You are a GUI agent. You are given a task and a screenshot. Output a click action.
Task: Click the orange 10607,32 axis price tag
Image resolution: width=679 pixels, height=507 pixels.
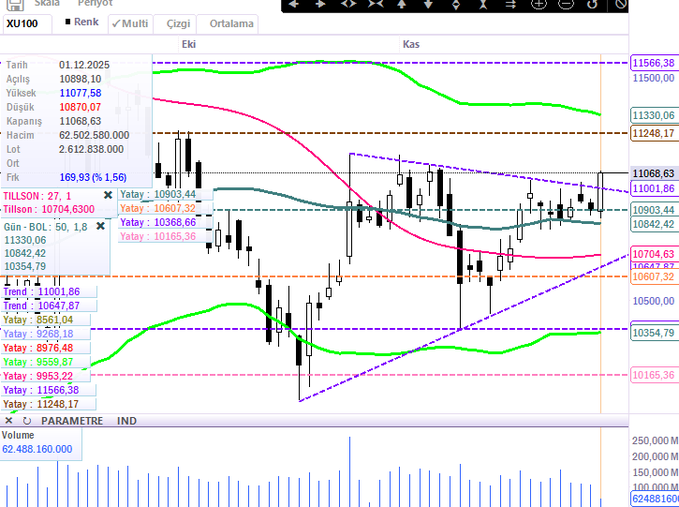click(x=654, y=277)
